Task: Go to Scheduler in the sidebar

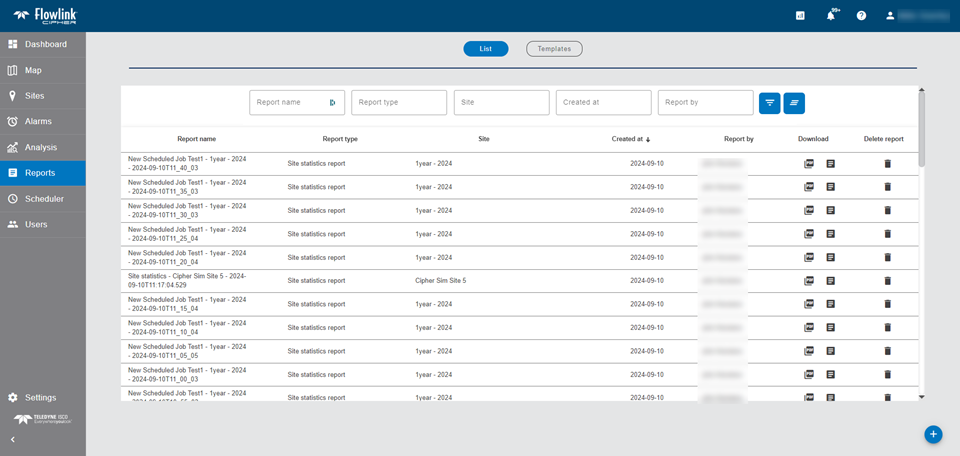Action: click(x=43, y=199)
